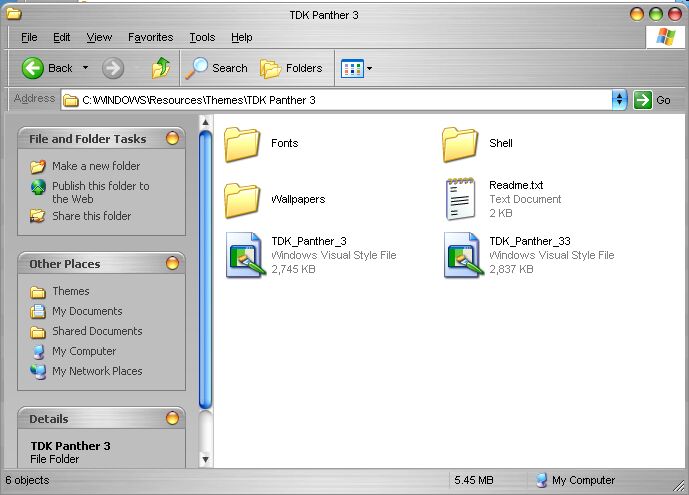The width and height of the screenshot is (689, 495).
Task: Click the Themes folder icon in sidebar
Action: (x=38, y=292)
